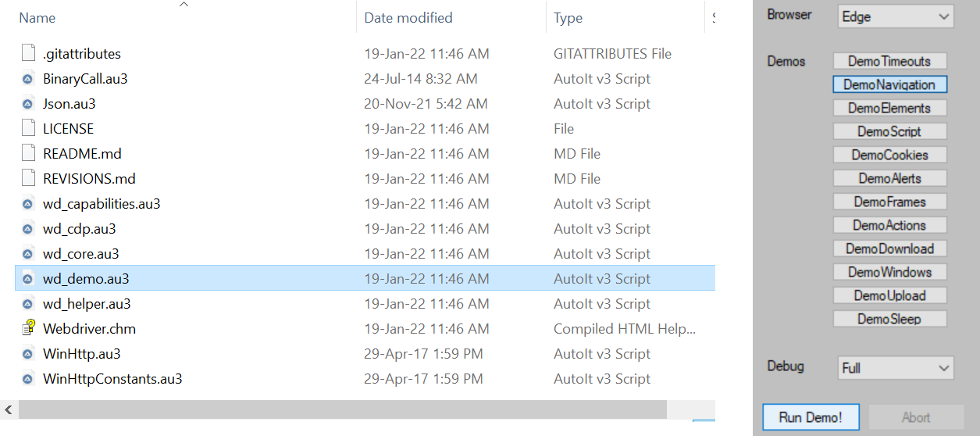The image size is (980, 436).
Task: Click the .gitattributes file icon
Action: [28, 54]
